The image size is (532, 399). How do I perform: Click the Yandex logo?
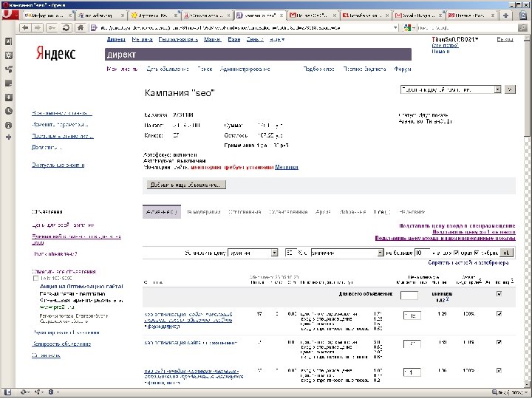(x=55, y=54)
